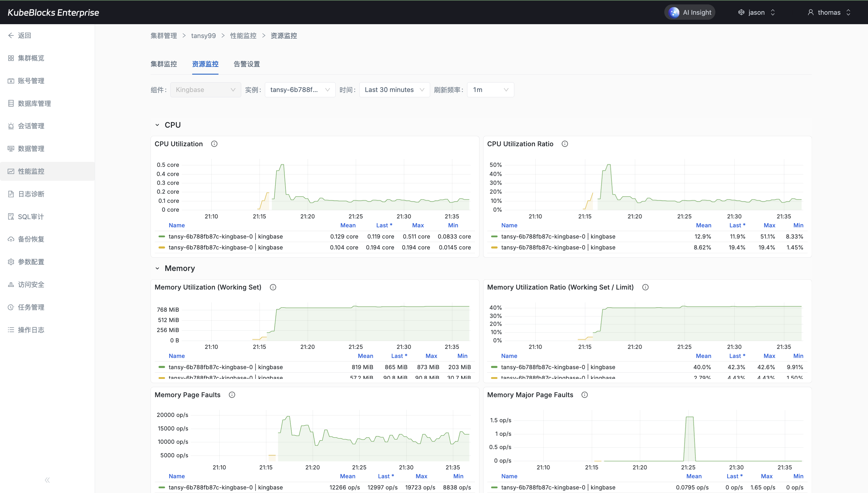Open the 时间 Last 30 minutes dropdown
The image size is (868, 493).
click(394, 90)
